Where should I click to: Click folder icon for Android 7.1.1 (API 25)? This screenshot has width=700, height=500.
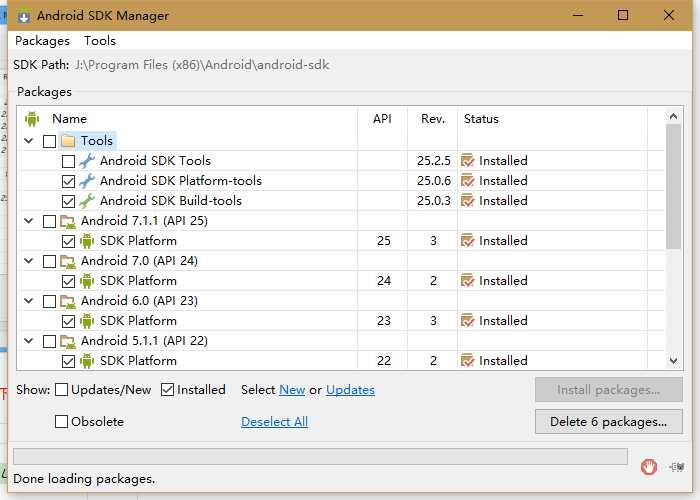coord(68,221)
